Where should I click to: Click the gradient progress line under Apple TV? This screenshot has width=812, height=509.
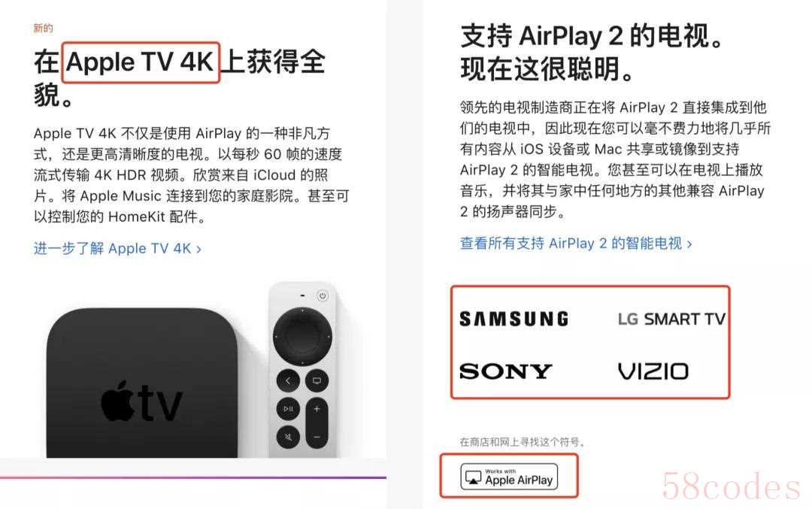193,477
